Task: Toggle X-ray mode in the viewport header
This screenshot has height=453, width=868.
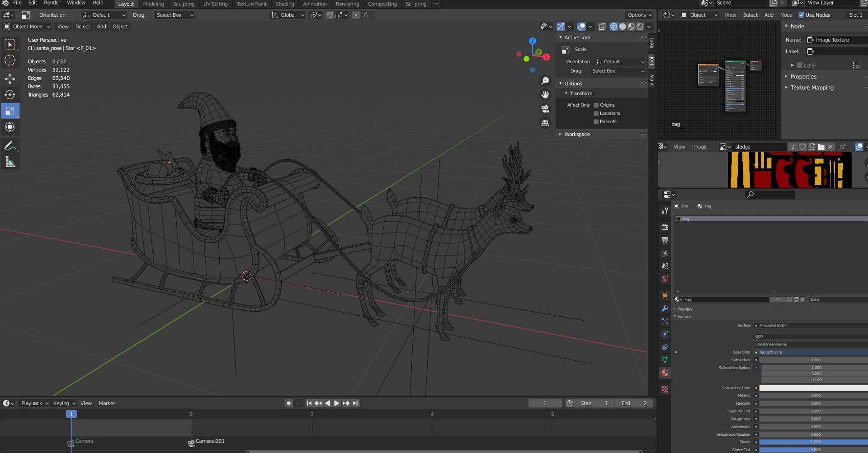Action: (602, 27)
